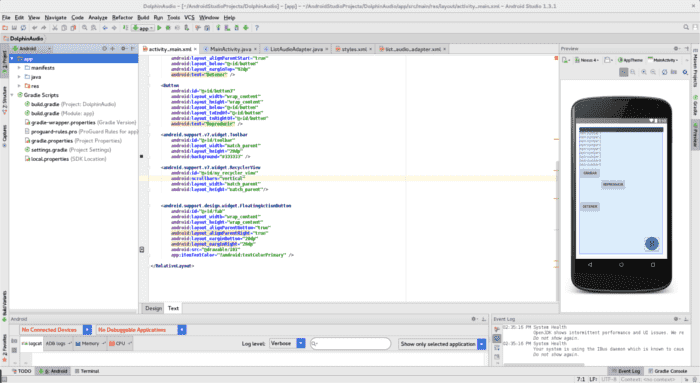Toggle the TODO tool window button
The width and height of the screenshot is (700, 383).
(22, 371)
